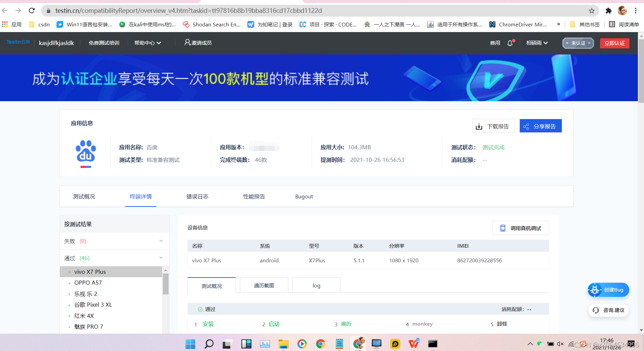Toggle volume mute tray icon
The width and height of the screenshot is (644, 351).
point(560,344)
